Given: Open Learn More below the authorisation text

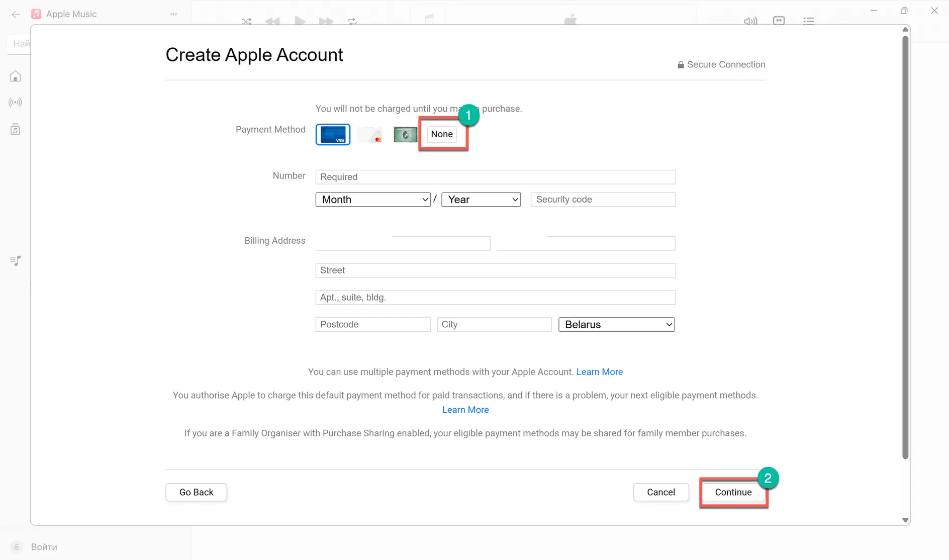Looking at the screenshot, I should coord(465,410).
